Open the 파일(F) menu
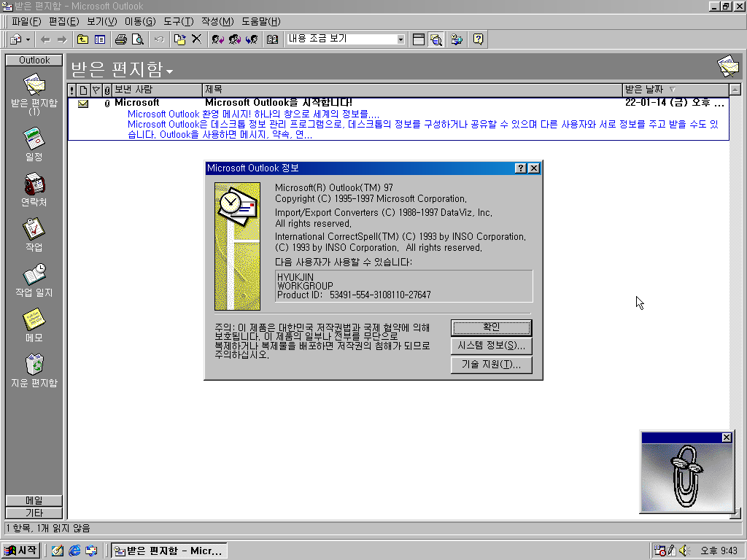The image size is (747, 560). click(x=26, y=21)
